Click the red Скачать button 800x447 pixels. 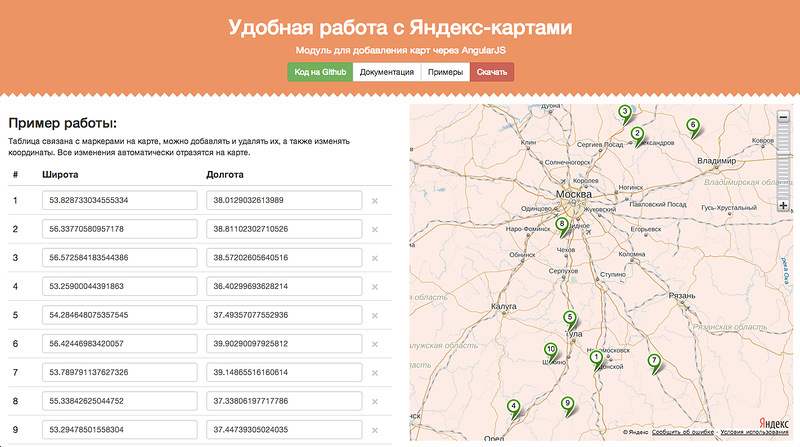tap(492, 72)
